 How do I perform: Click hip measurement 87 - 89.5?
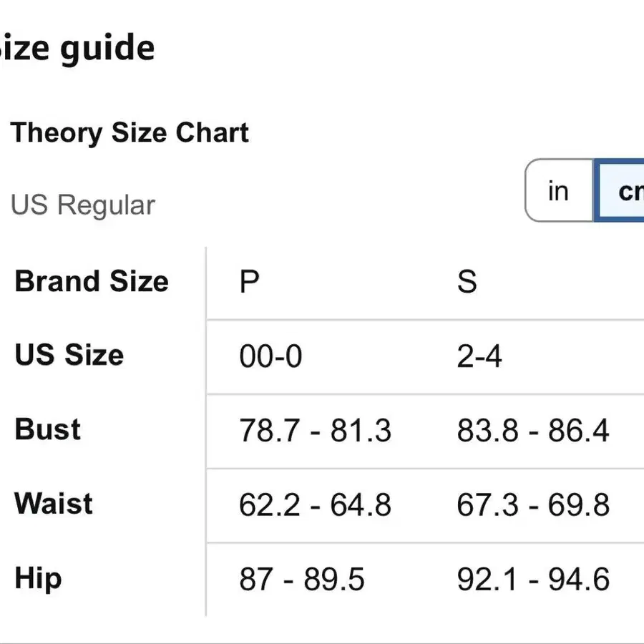(x=302, y=579)
